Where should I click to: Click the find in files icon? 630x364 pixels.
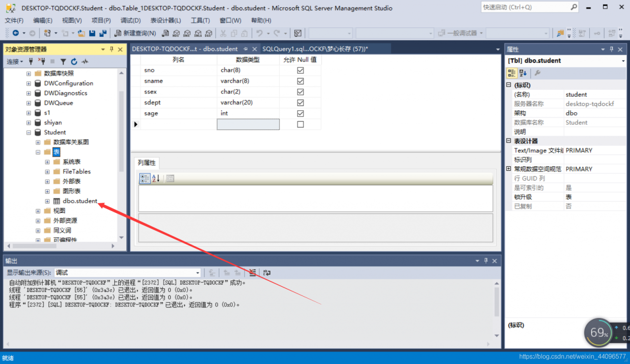pos(560,33)
